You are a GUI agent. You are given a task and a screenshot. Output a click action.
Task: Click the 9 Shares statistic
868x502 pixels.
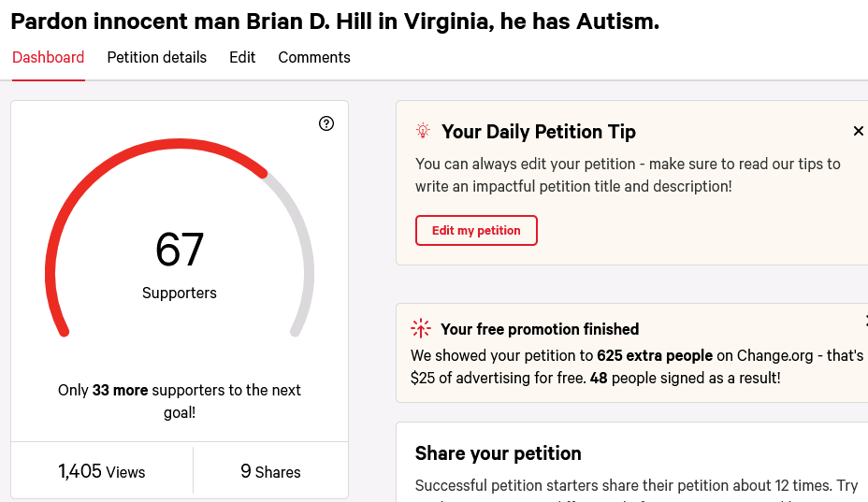point(270,471)
